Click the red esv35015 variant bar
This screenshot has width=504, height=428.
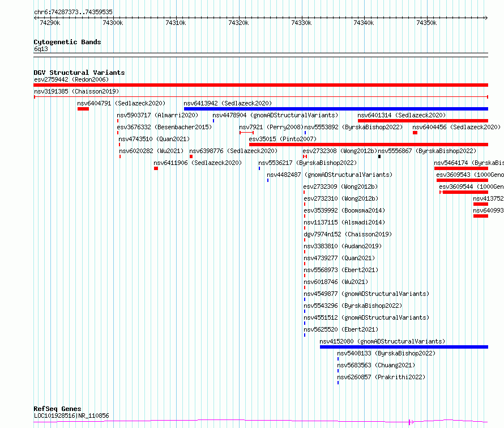point(369,145)
